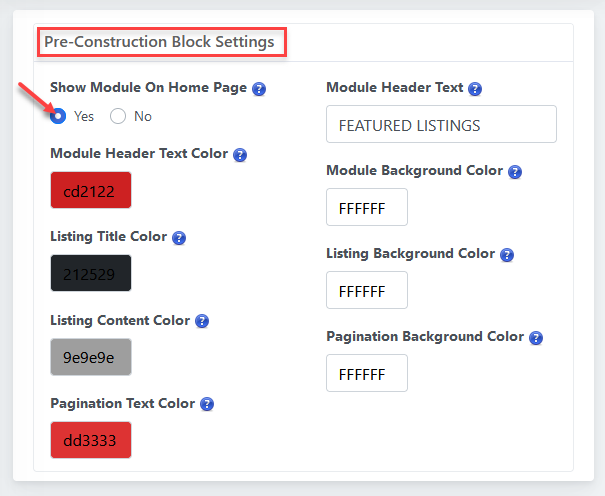Select the No radio button
The height and width of the screenshot is (496, 605).
[118, 116]
